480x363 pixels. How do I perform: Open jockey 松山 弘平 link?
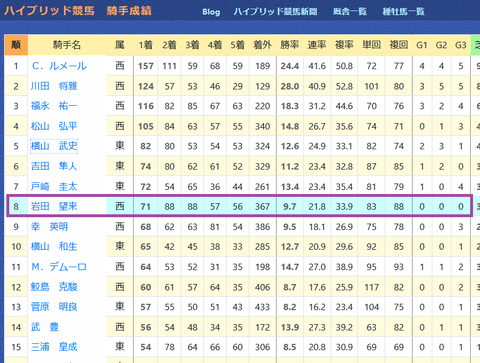(54, 126)
